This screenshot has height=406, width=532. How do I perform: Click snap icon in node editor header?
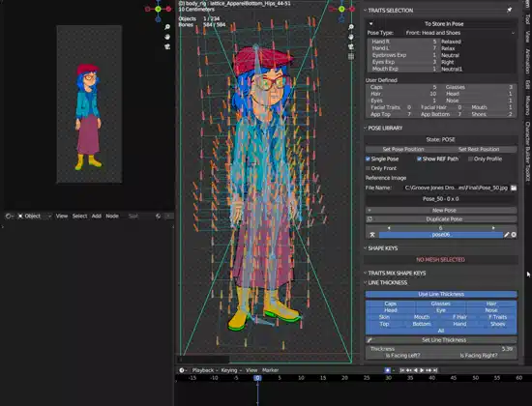click(158, 217)
